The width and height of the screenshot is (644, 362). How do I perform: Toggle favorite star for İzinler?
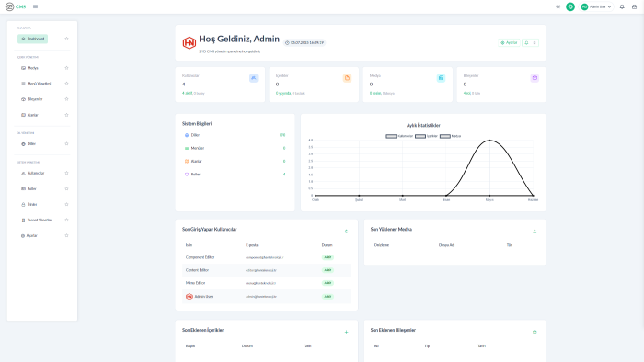(66, 204)
